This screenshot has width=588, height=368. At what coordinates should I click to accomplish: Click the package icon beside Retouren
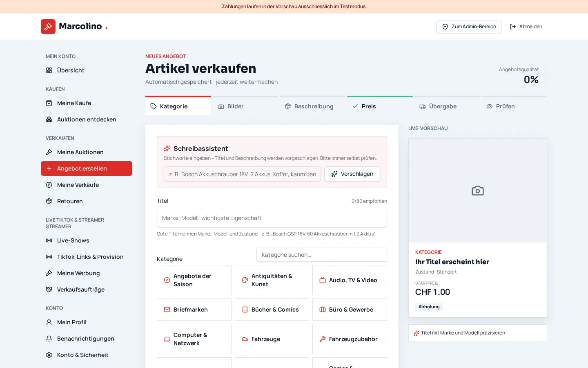pyautogui.click(x=49, y=201)
